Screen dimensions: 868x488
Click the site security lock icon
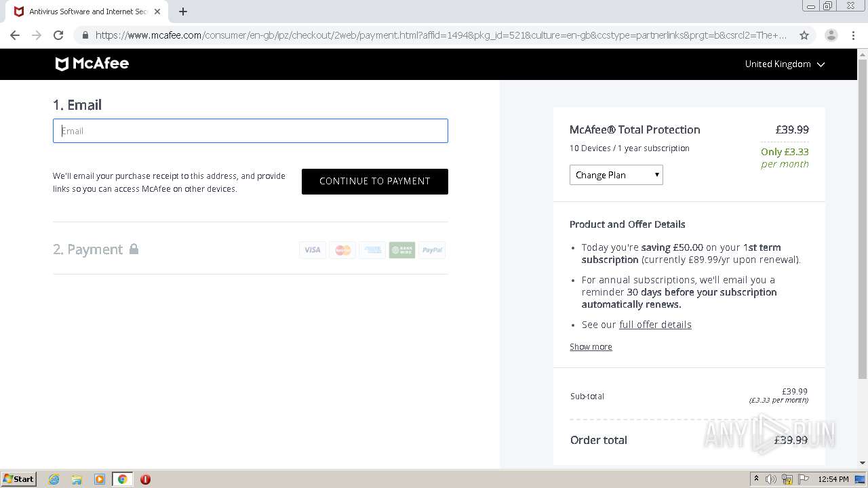tap(85, 35)
